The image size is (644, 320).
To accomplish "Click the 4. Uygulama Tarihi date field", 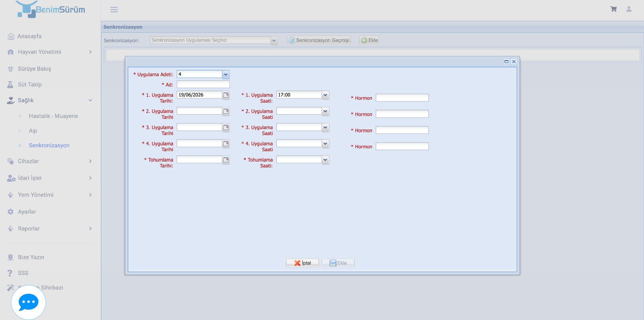I will coord(200,144).
